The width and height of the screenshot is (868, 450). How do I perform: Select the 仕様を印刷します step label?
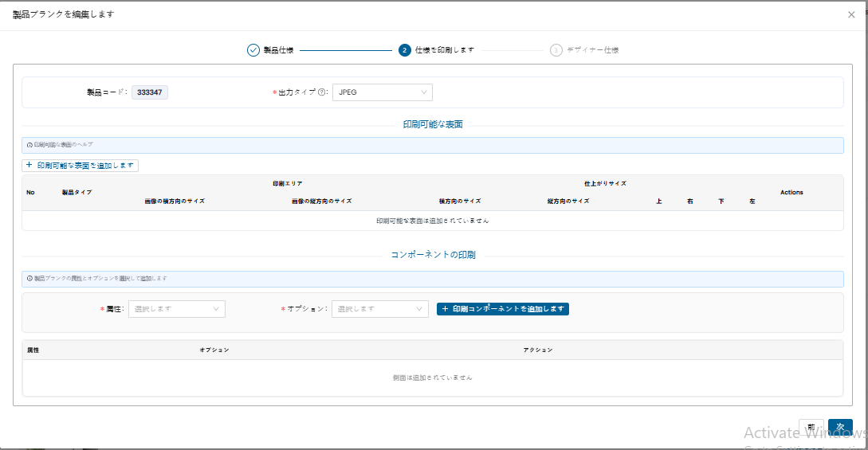coord(445,50)
